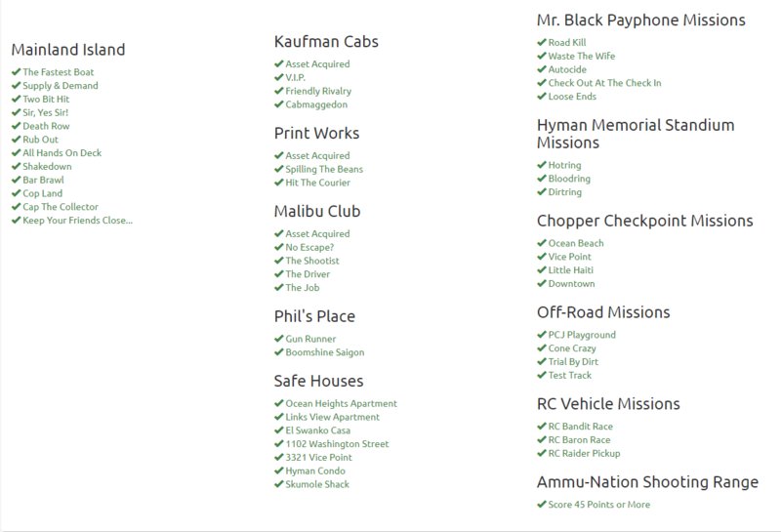The width and height of the screenshot is (781, 532).
Task: Toggle the Cop Land completion checkmark
Action: coord(16,193)
